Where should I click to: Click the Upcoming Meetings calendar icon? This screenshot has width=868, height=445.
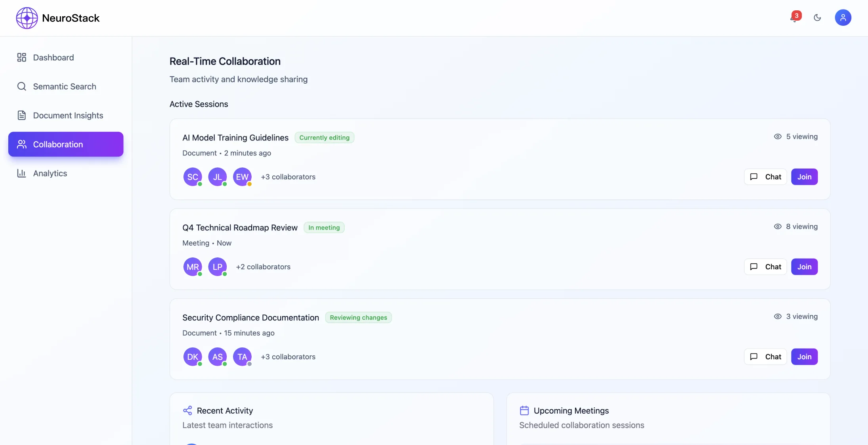[524, 410]
